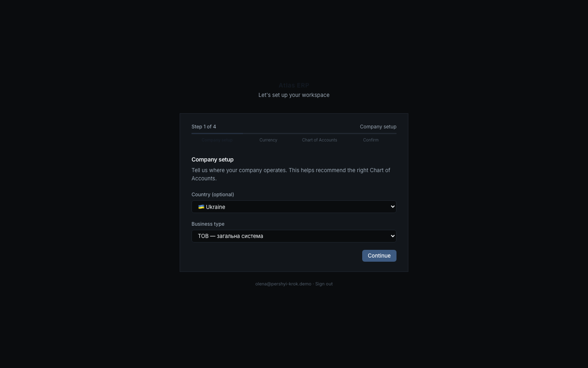The image size is (588, 368).
Task: Click the "Country (optional)" label
Action: [x=213, y=195]
